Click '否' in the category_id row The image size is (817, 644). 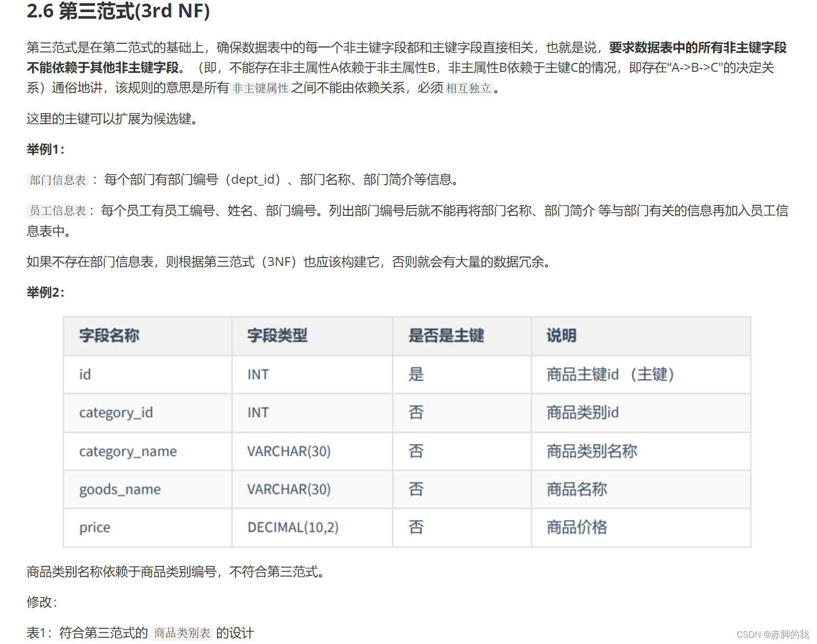pos(416,412)
